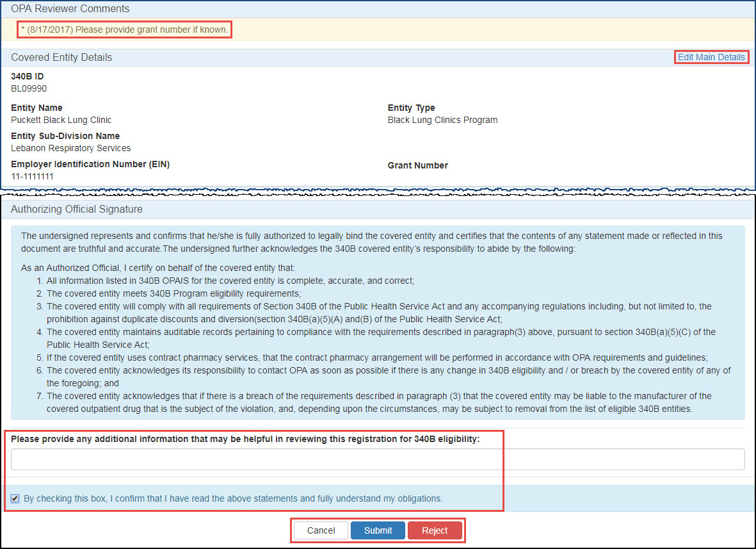Cancel the registration review
This screenshot has height=549, width=756.
[x=321, y=530]
